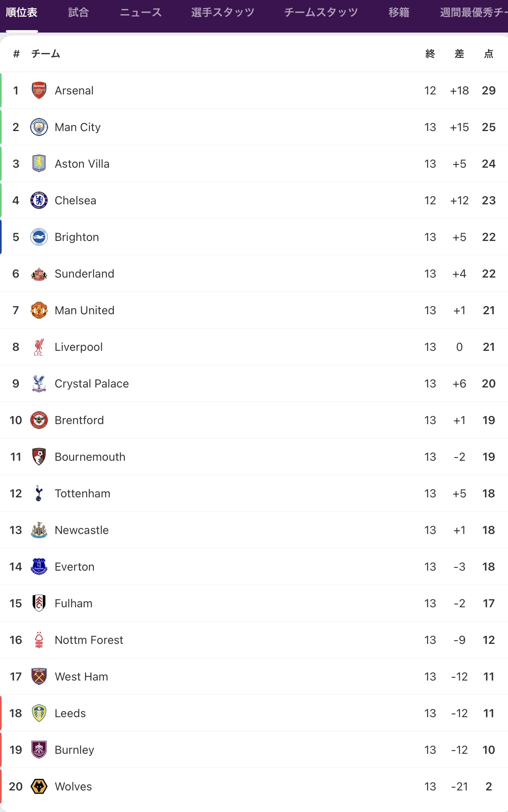Click the Everton club badge
This screenshot has height=812, width=508.
pos(39,567)
